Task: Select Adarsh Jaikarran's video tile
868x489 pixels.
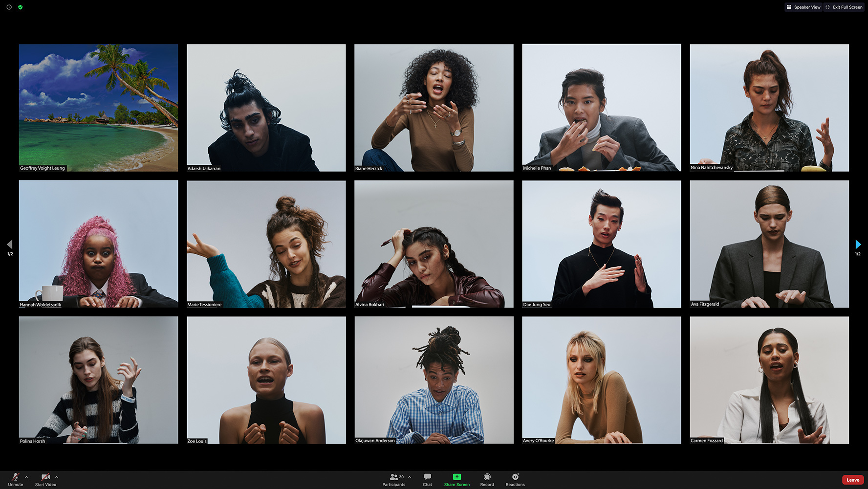Action: pos(266,108)
